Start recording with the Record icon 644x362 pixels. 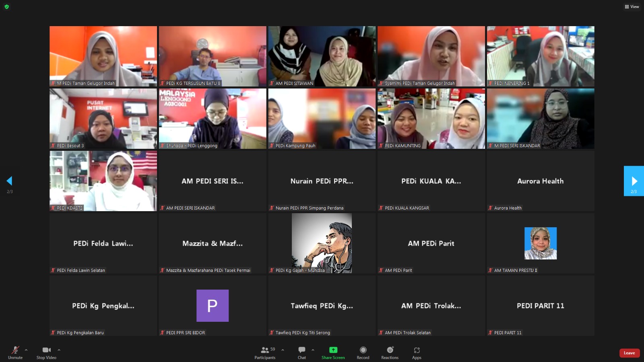363,350
